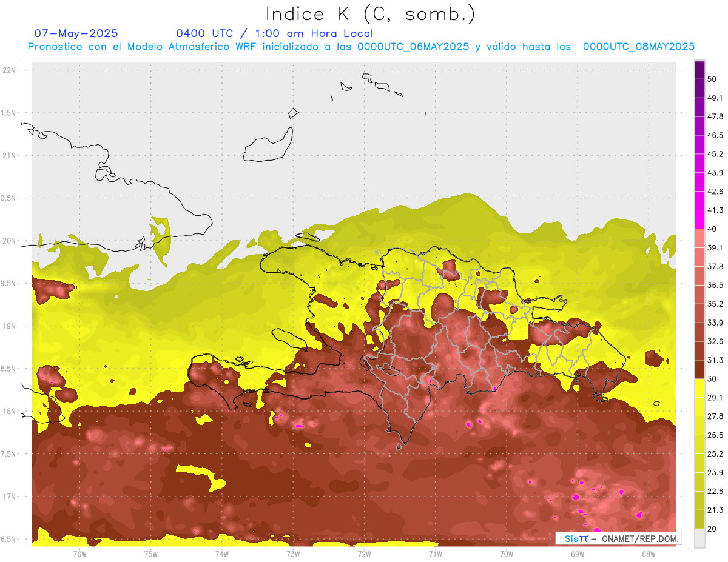Click the gray swatch below 20 in the colorbar
Viewport: 728px width, 562px height.
699,538
